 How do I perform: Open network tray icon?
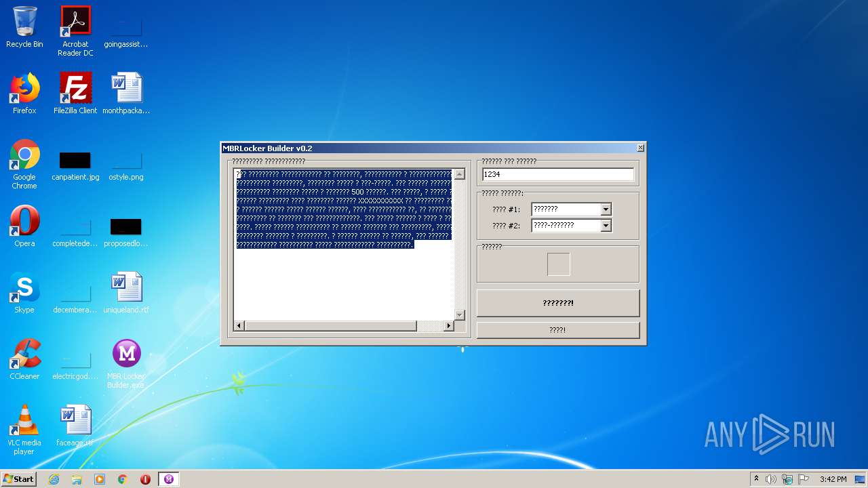tap(787, 479)
